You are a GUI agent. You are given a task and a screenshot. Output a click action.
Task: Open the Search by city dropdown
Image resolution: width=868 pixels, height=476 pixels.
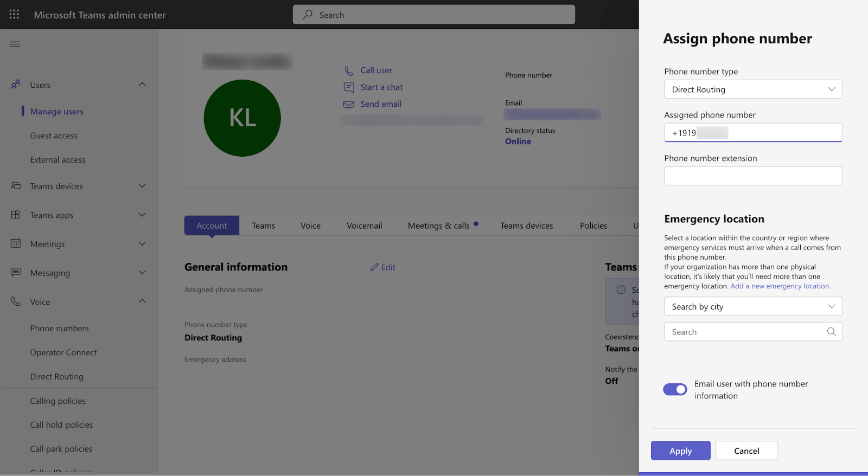click(753, 306)
